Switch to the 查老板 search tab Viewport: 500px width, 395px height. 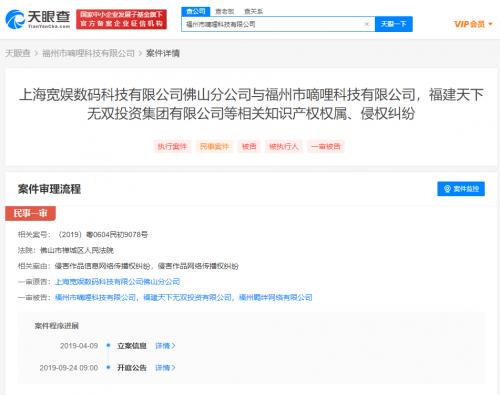224,11
